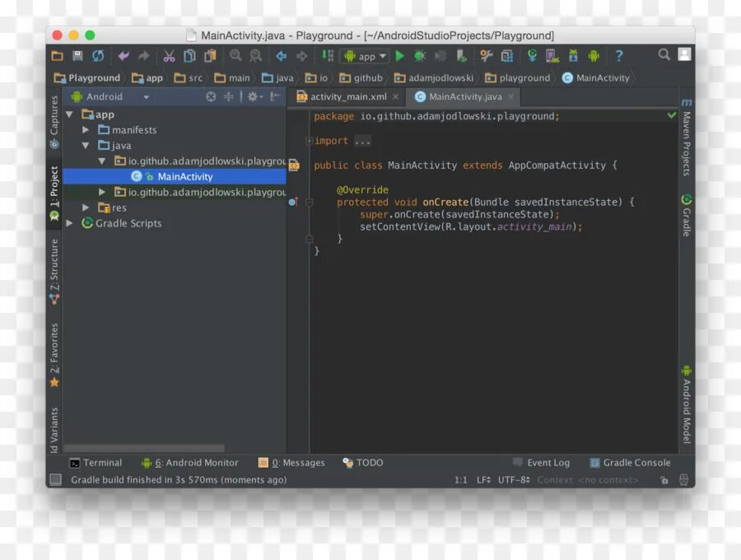741x560 pixels.
Task: Open the AVD Manager icon
Action: click(x=552, y=56)
